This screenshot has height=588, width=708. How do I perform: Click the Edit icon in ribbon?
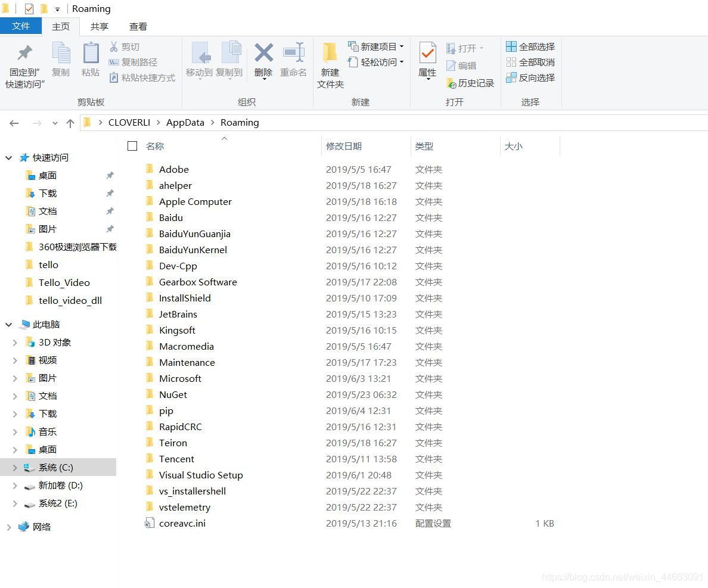click(451, 66)
